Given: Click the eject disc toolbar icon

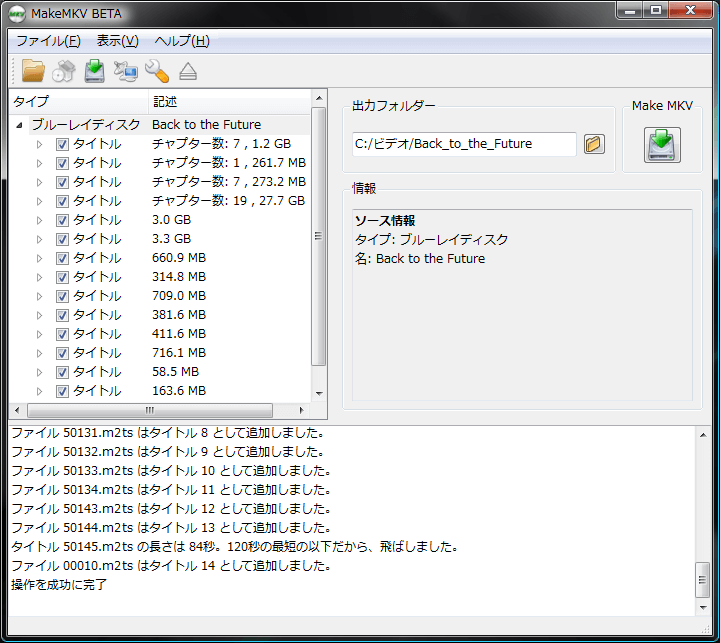Looking at the screenshot, I should coord(188,72).
